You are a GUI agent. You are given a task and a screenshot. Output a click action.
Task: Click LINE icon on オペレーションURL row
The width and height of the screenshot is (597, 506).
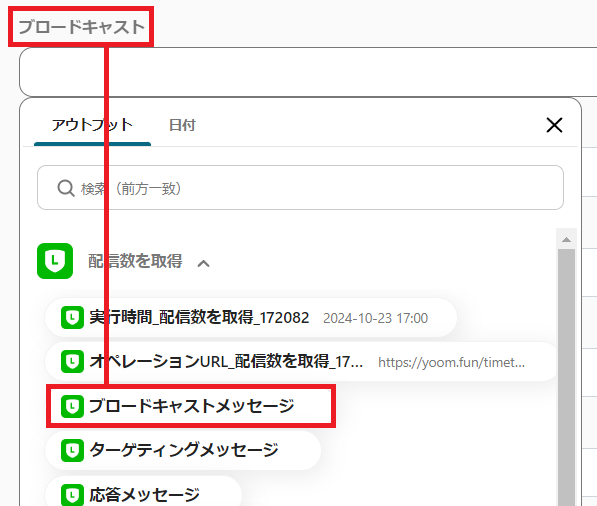[x=72, y=362]
